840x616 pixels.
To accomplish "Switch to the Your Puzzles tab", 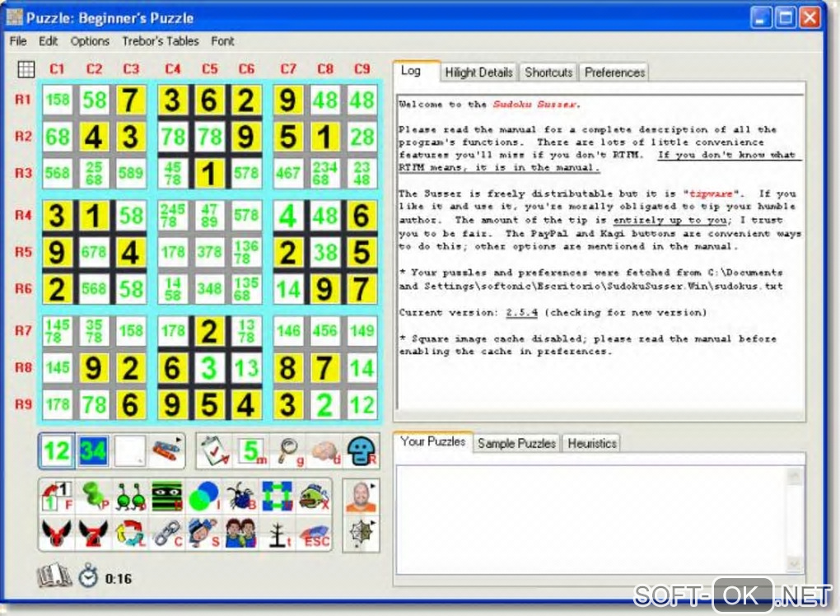I will coord(433,442).
